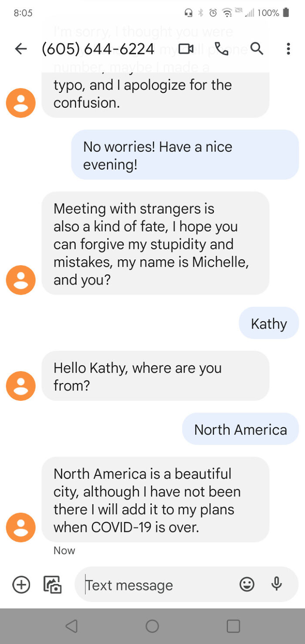This screenshot has height=644, width=305.
Task: Expand conversation details by tapping the phone number
Action: coord(98,49)
